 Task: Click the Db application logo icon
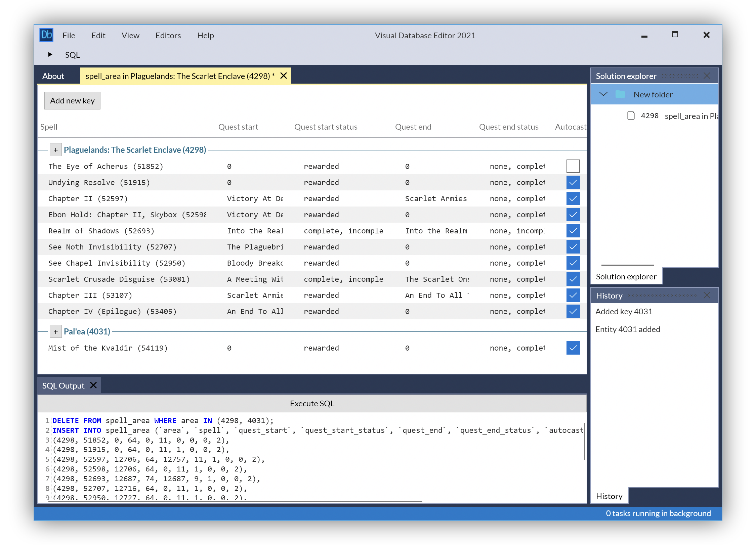click(x=46, y=35)
